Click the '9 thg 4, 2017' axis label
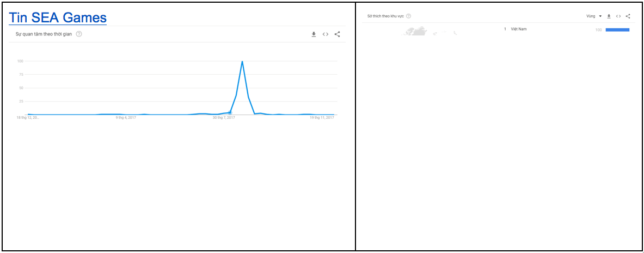Viewport: 644px width, 253px height. pyautogui.click(x=126, y=117)
